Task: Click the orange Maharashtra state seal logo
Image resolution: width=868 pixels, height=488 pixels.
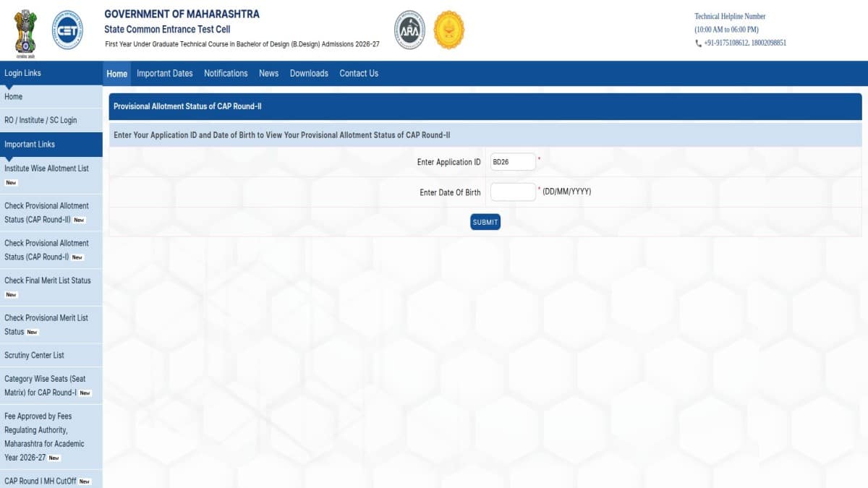Action: pyautogui.click(x=448, y=30)
